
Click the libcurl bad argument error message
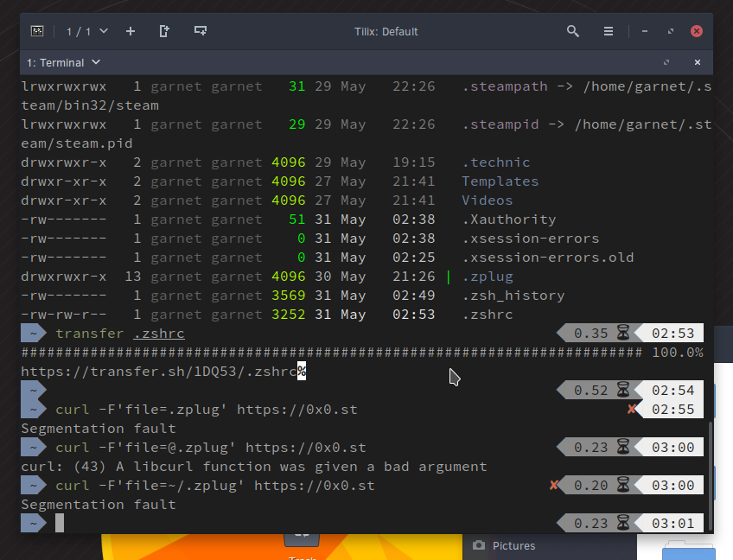(254, 467)
